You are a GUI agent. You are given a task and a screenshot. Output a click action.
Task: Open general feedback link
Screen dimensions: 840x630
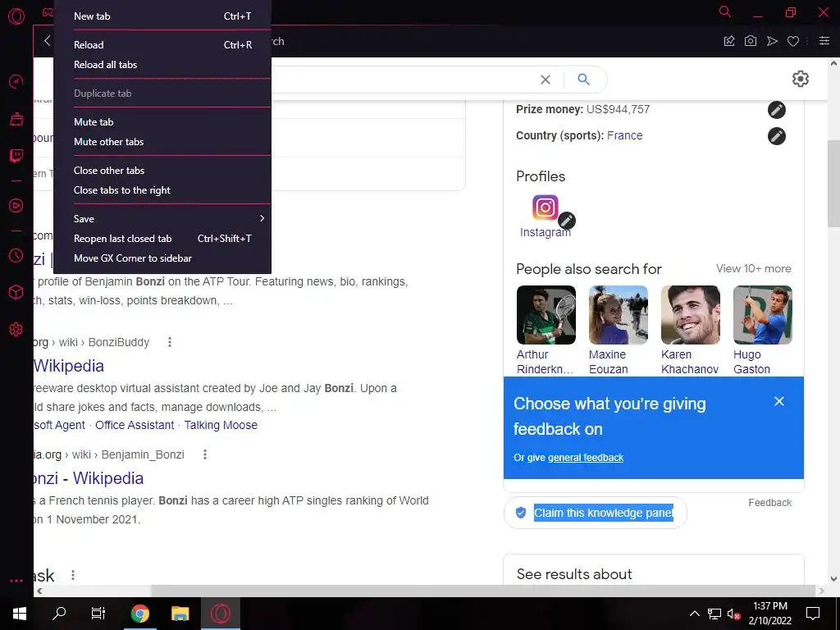coord(586,458)
